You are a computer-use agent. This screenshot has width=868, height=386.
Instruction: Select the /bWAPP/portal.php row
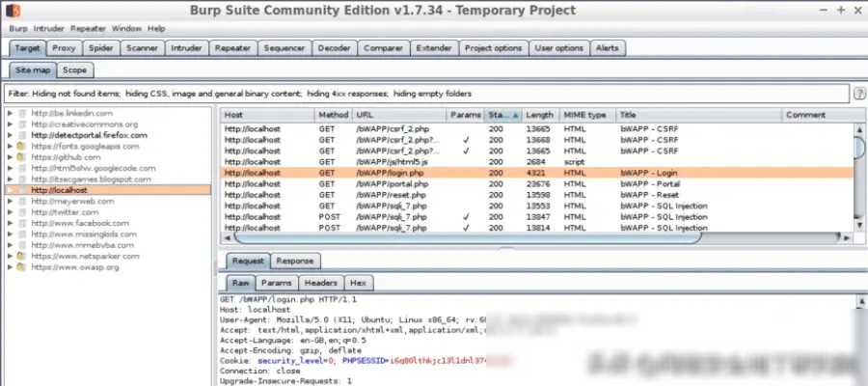537,184
